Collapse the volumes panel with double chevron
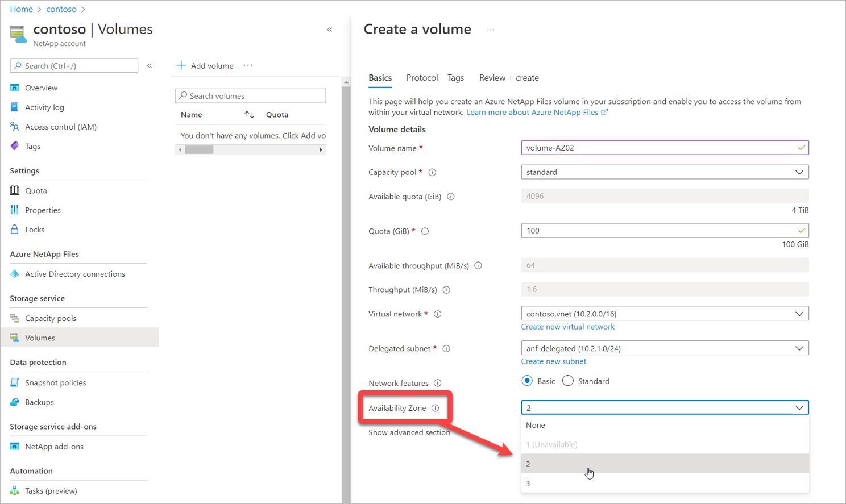Viewport: 846px width, 504px height. click(x=330, y=30)
